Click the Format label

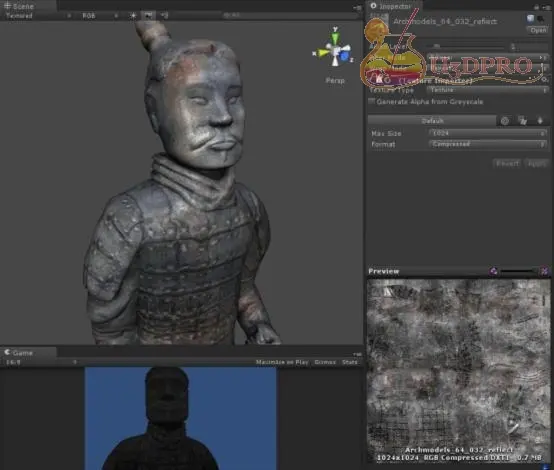click(383, 144)
